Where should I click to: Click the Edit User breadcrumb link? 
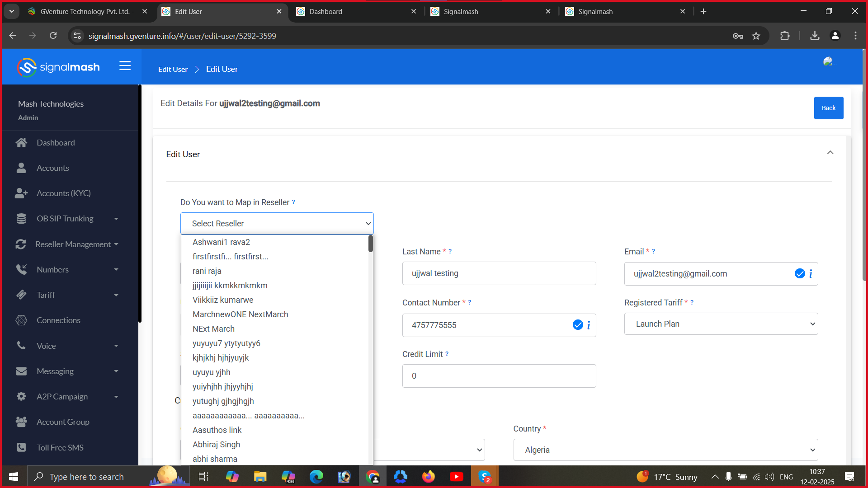click(173, 69)
